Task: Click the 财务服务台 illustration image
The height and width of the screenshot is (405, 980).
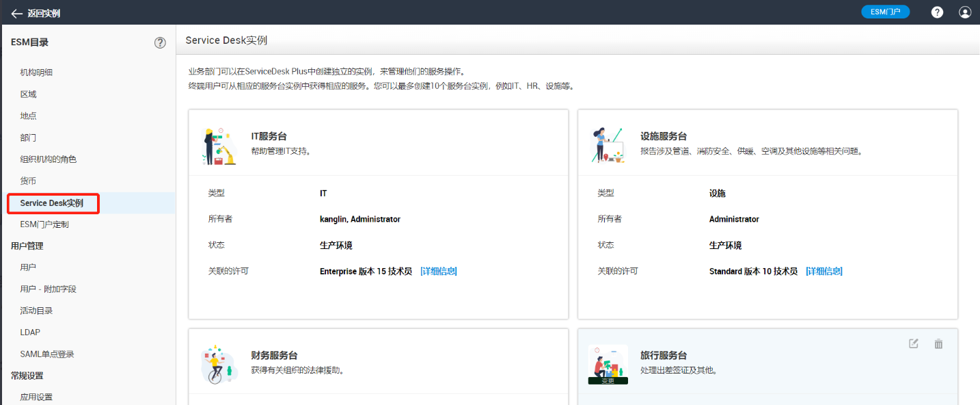Action: click(219, 364)
